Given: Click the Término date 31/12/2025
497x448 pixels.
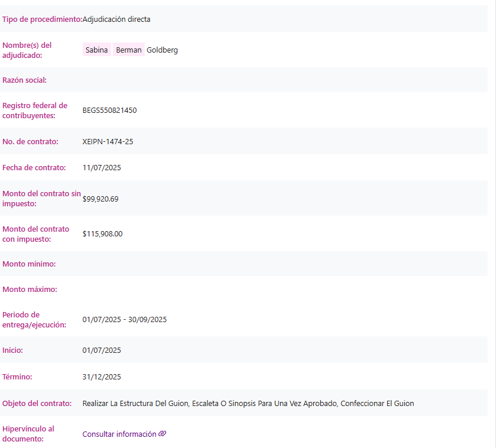Looking at the screenshot, I should (x=102, y=376).
